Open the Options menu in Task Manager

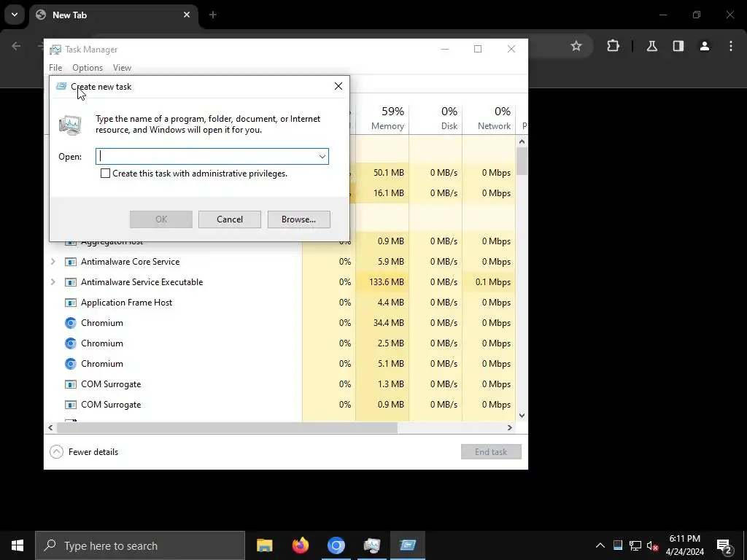tap(88, 68)
